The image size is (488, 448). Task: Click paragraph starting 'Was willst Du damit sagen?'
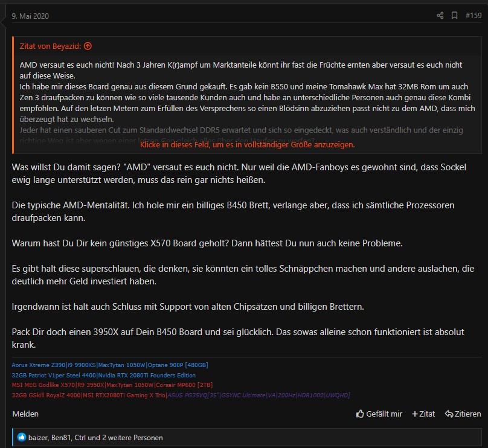pos(239,173)
